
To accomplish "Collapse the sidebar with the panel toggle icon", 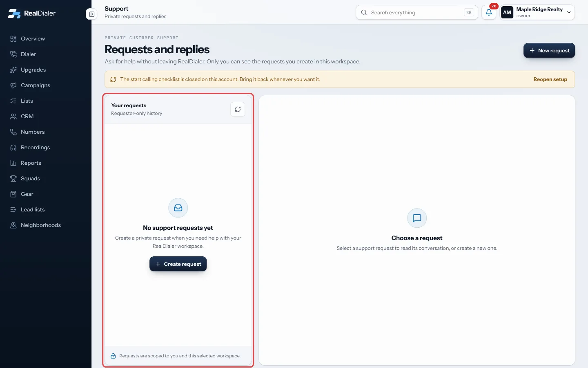I will (x=92, y=14).
